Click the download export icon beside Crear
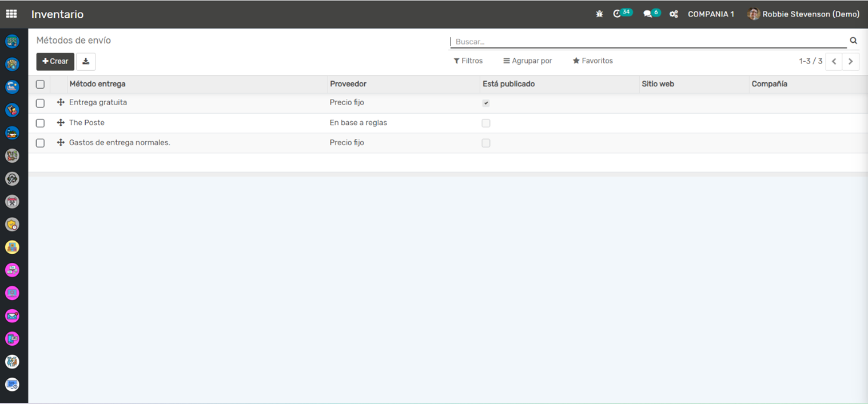Screen dimensions: 868x404 pos(86,61)
